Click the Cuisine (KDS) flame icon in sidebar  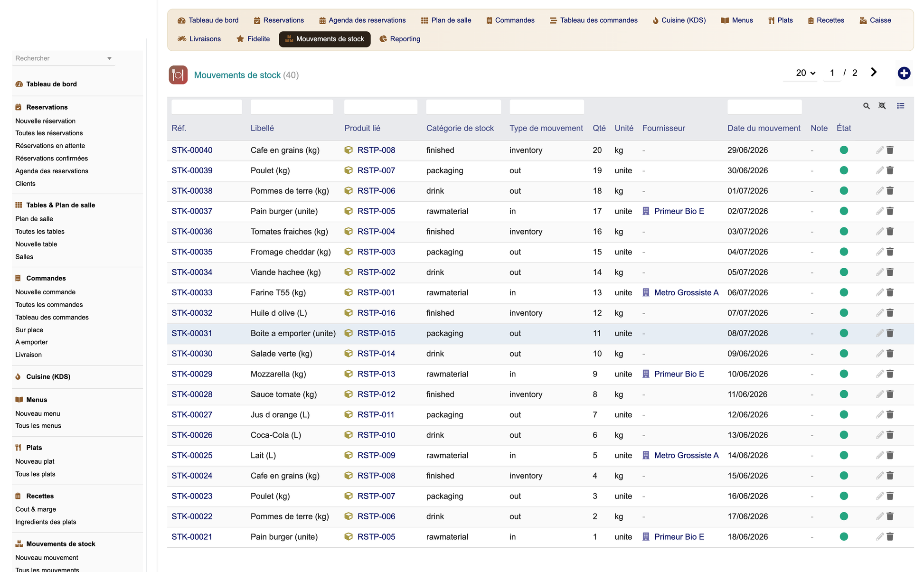[18, 376]
